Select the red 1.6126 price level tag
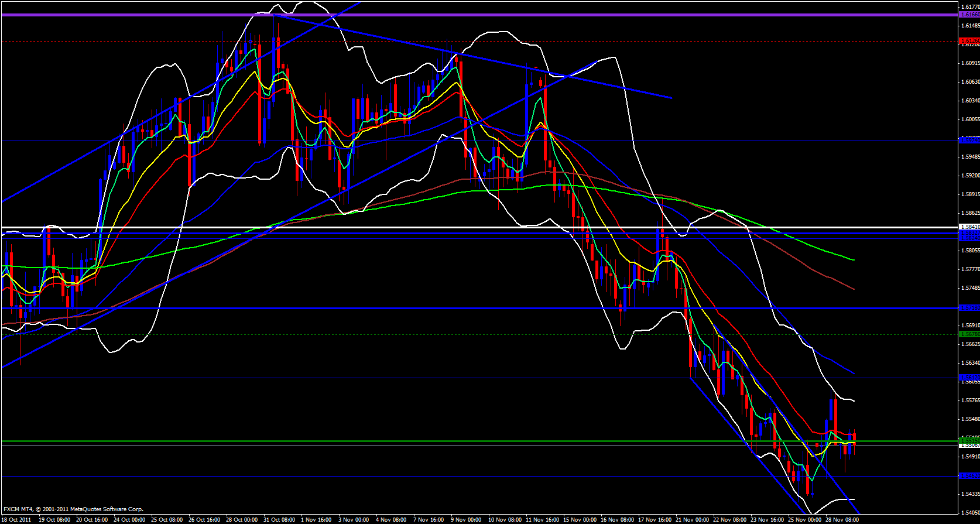 coord(969,41)
